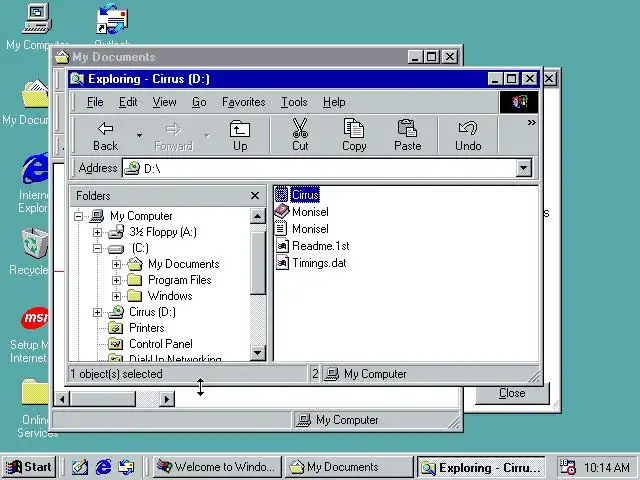Open the Go menu
The width and height of the screenshot is (640, 480).
coord(199,102)
